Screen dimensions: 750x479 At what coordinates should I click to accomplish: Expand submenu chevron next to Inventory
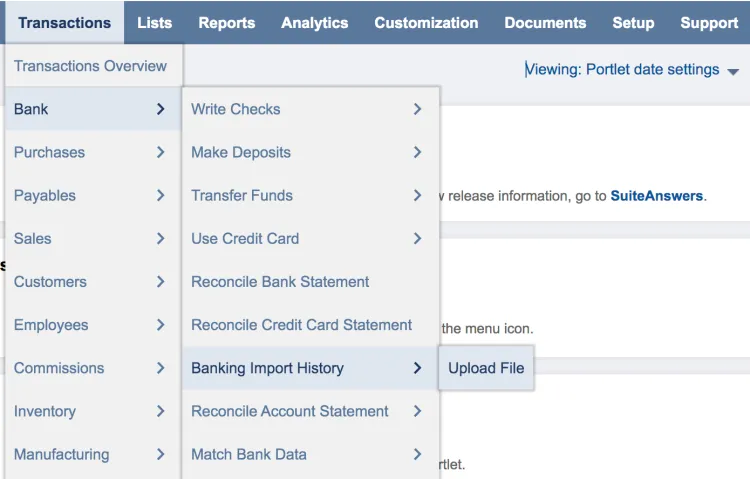click(x=161, y=411)
